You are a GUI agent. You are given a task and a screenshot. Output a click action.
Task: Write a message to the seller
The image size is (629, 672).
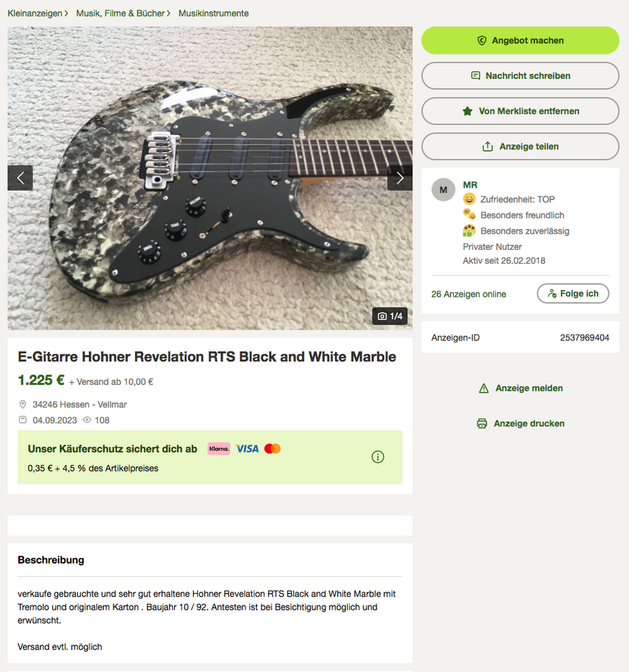point(520,76)
